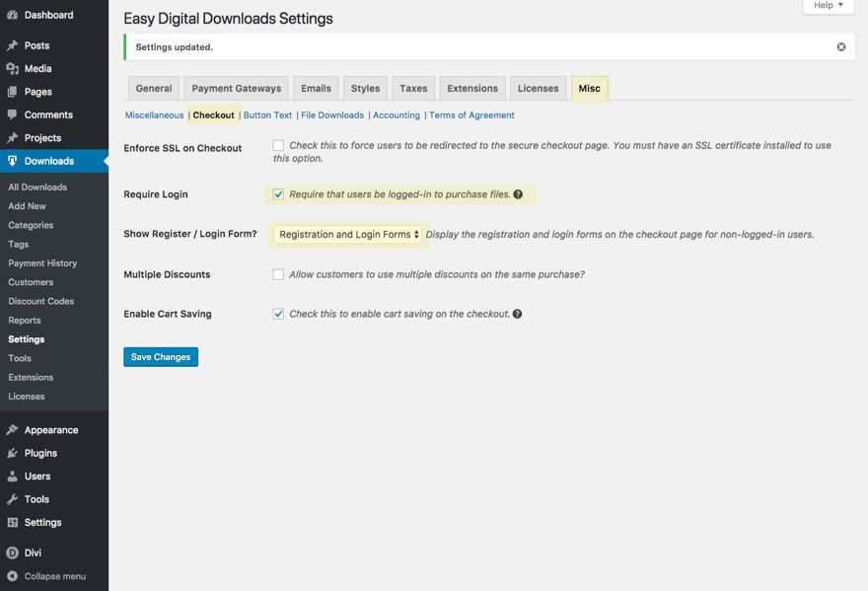Enable Enforce SSL on Checkout checkbox
The width and height of the screenshot is (868, 591).
[278, 146]
